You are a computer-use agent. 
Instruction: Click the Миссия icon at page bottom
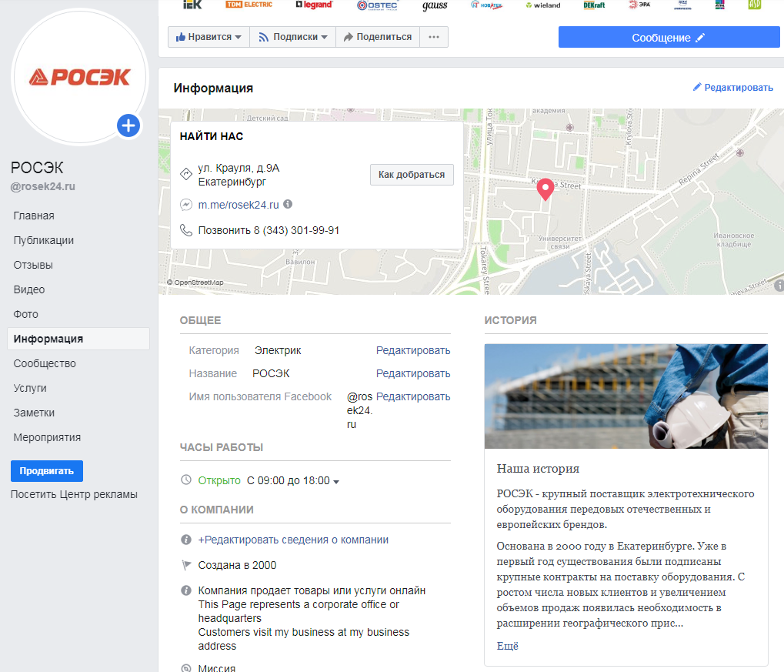pyautogui.click(x=186, y=668)
